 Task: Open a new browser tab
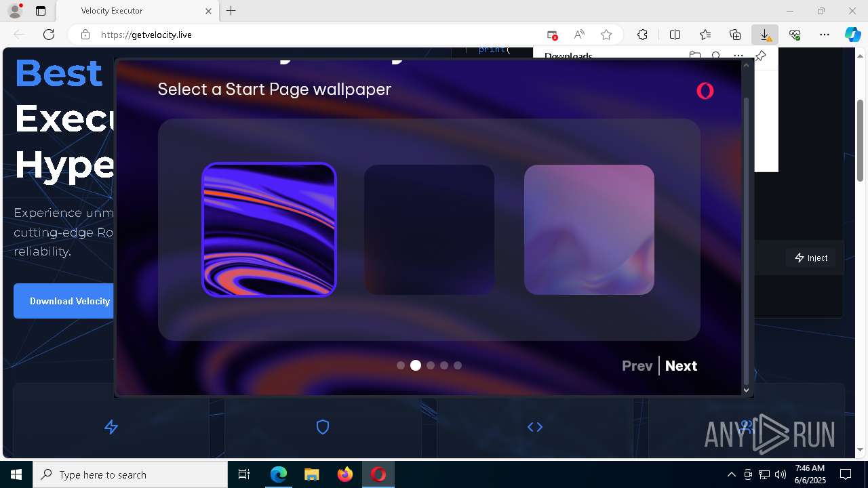coord(231,11)
